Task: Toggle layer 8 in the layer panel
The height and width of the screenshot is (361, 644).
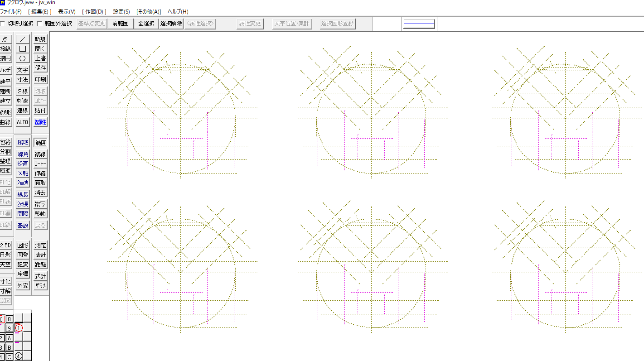Action: 9,319
